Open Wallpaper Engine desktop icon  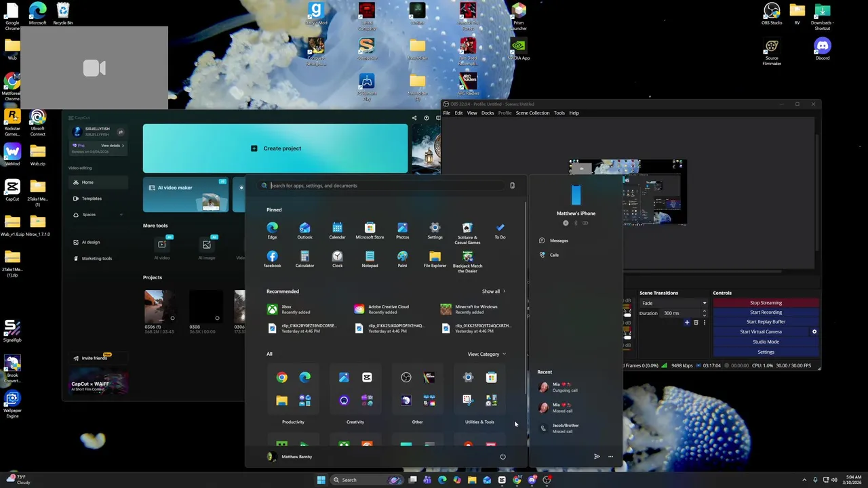[x=12, y=404]
